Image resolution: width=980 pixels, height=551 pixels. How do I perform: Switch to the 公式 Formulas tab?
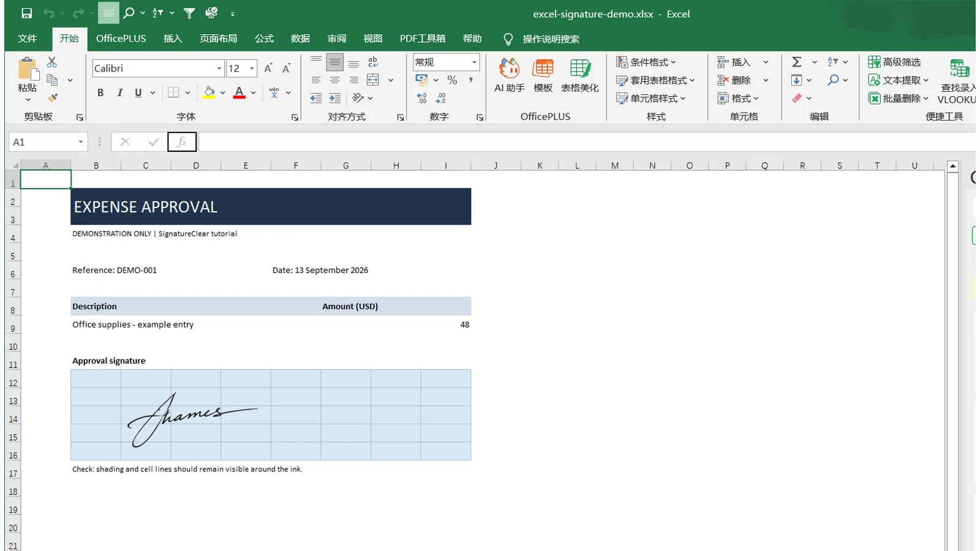point(264,39)
